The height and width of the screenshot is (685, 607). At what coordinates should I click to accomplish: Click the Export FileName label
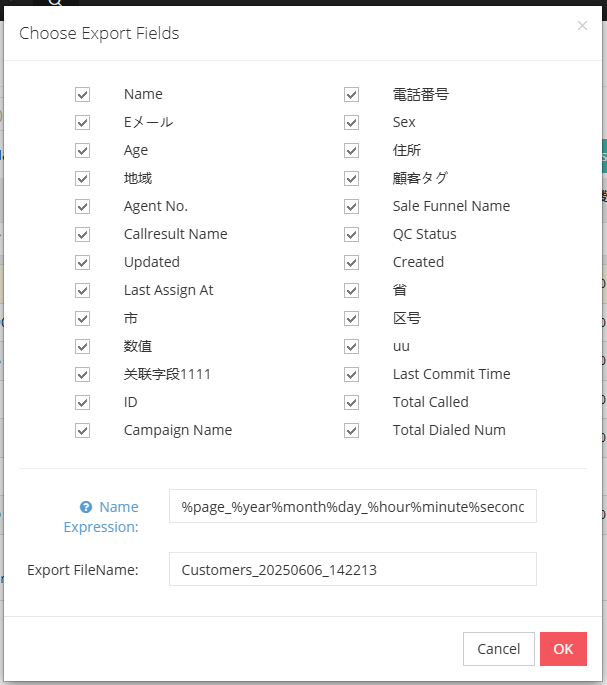(x=83, y=570)
